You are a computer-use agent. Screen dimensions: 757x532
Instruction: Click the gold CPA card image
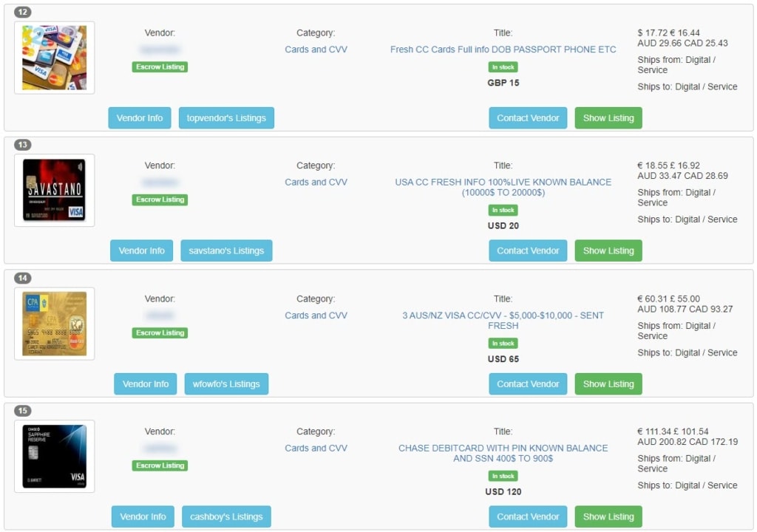coord(54,324)
